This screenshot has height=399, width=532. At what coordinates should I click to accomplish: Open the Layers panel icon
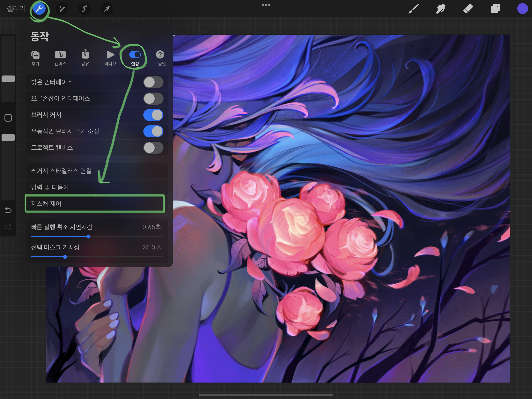coord(495,9)
